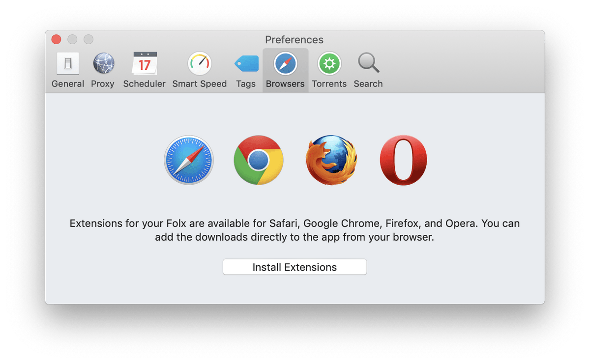This screenshot has height=364, width=590.
Task: Click the Preferences window title text
Action: click(x=294, y=40)
